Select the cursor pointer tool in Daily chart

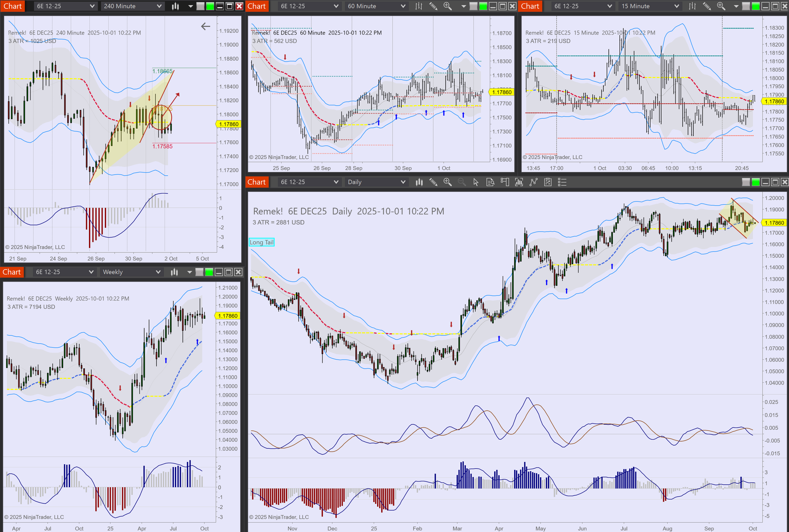coord(476,182)
